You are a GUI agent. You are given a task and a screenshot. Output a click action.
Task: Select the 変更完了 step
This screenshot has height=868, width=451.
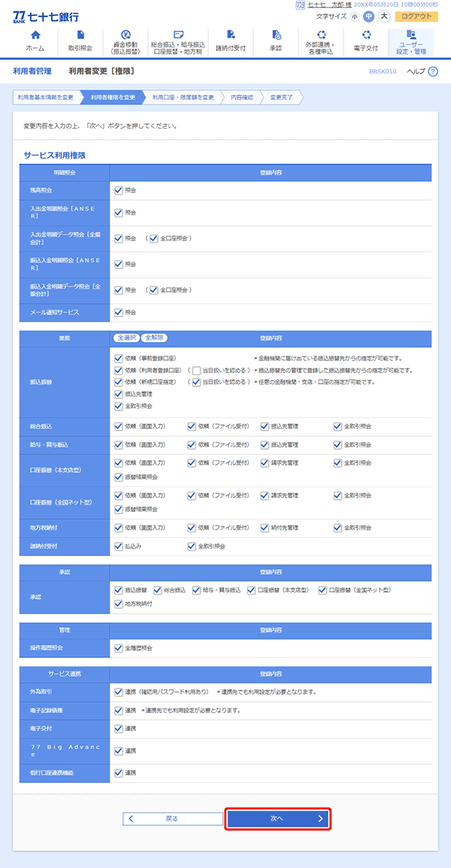coord(282,98)
